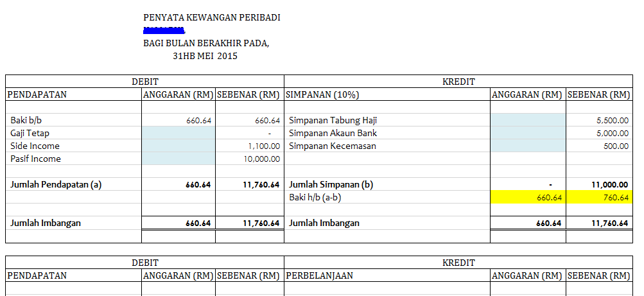The width and height of the screenshot is (644, 296).
Task: Click the line BAGI BULAN BERAKHIR PADA,
Action: pyautogui.click(x=206, y=43)
